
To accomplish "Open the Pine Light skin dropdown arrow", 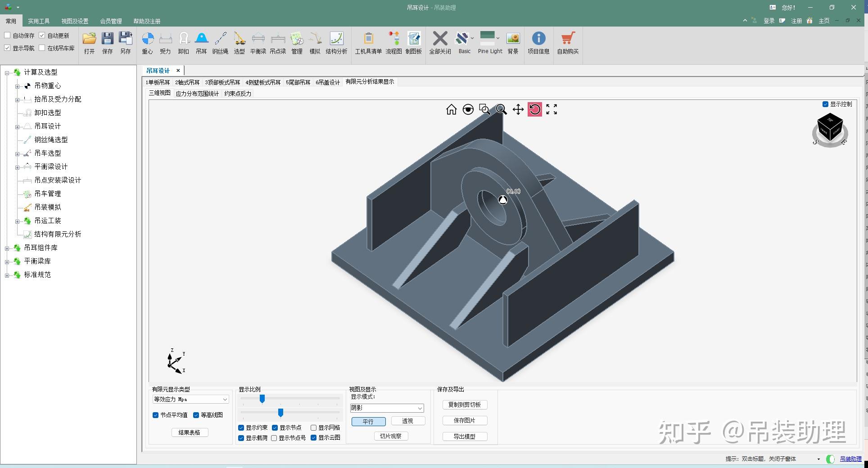I will coord(498,38).
